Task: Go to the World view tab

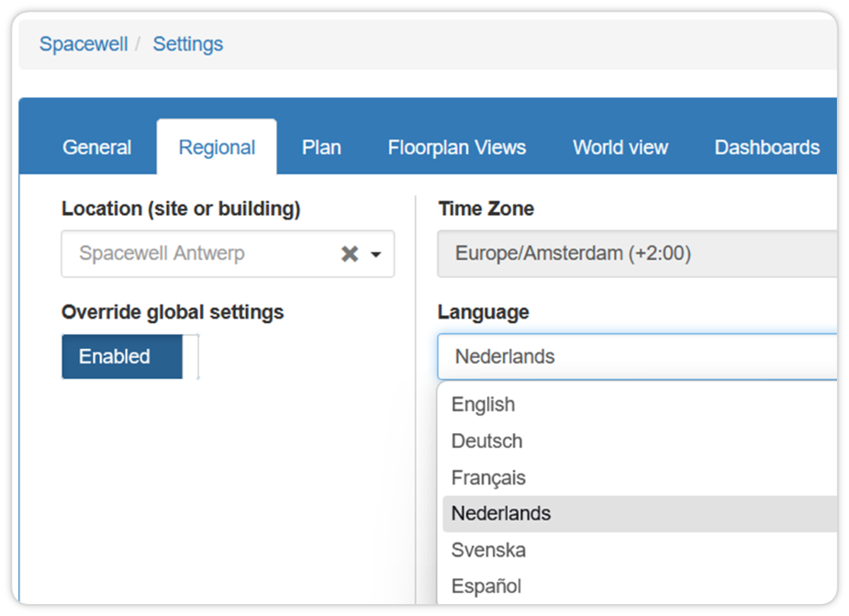Action: (x=620, y=148)
